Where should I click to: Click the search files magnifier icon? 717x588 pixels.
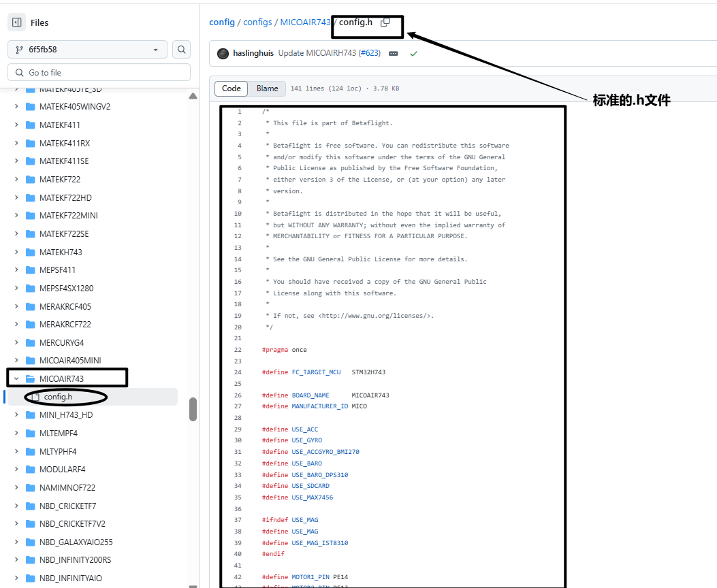click(181, 50)
